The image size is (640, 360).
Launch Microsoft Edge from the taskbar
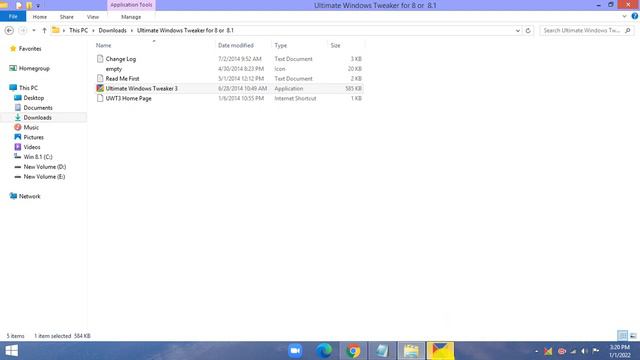(324, 351)
